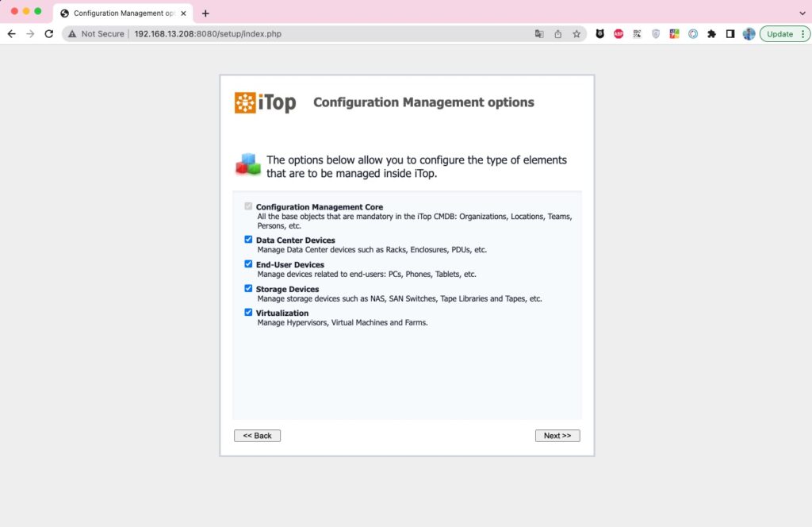The width and height of the screenshot is (812, 527).
Task: Click the green macOS zoom button
Action: pyautogui.click(x=38, y=11)
